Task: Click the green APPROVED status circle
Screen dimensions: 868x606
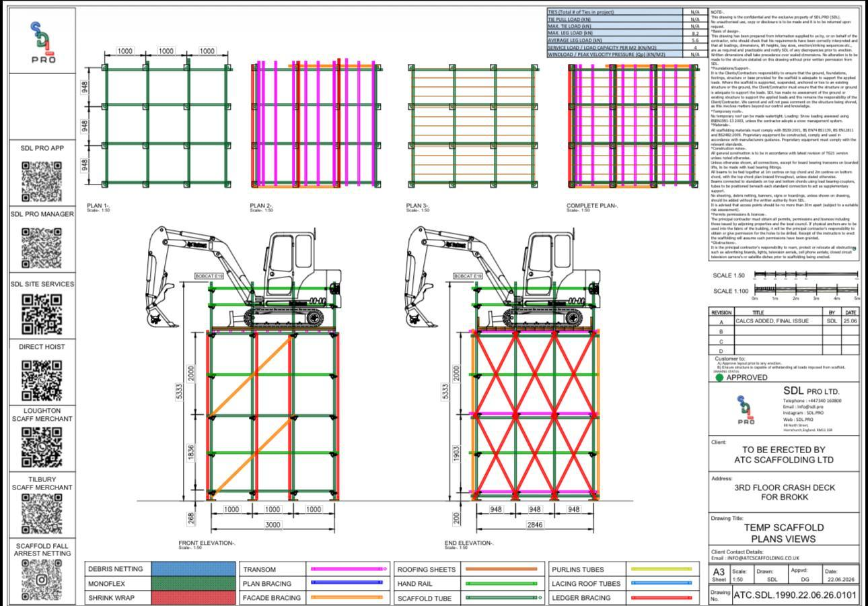Action: (x=719, y=378)
